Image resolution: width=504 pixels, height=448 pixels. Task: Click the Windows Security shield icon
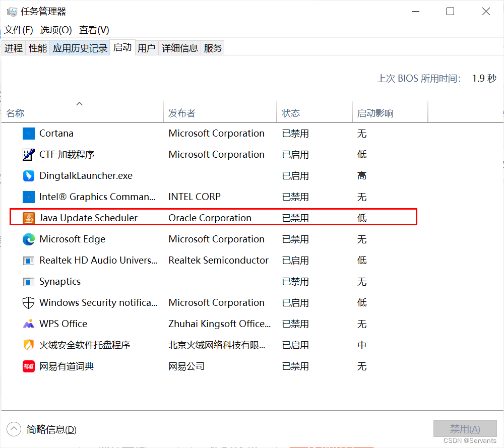click(29, 303)
